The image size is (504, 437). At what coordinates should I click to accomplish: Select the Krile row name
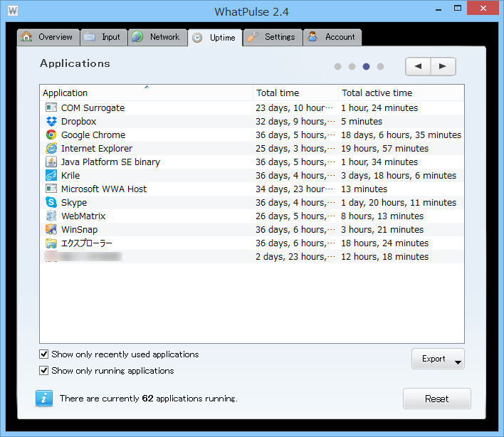(x=70, y=176)
